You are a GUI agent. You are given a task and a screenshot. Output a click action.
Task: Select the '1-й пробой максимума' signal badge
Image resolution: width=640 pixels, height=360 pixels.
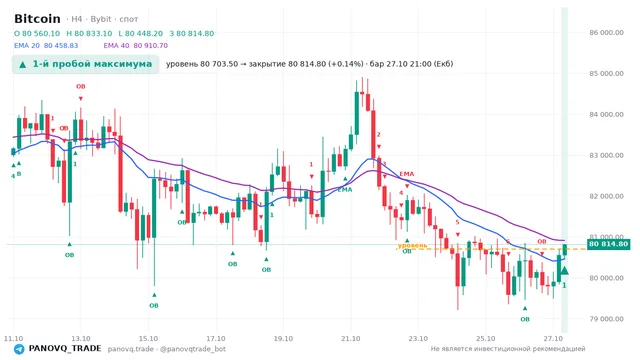coord(85,64)
